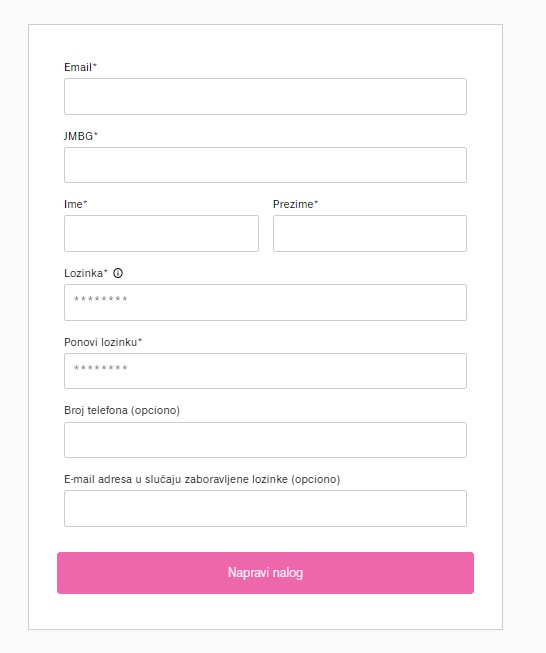Click the Email* label text
This screenshot has width=546, height=653.
click(x=80, y=67)
